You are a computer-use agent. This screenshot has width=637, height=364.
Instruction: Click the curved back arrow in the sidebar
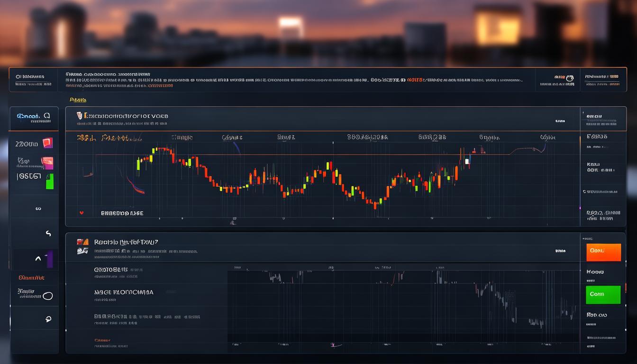48,234
